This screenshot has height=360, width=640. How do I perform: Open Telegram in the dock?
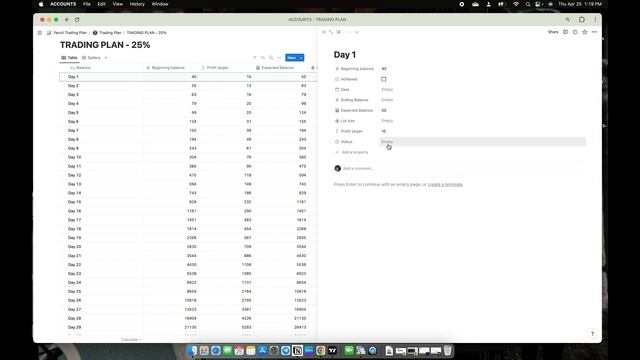click(x=286, y=351)
